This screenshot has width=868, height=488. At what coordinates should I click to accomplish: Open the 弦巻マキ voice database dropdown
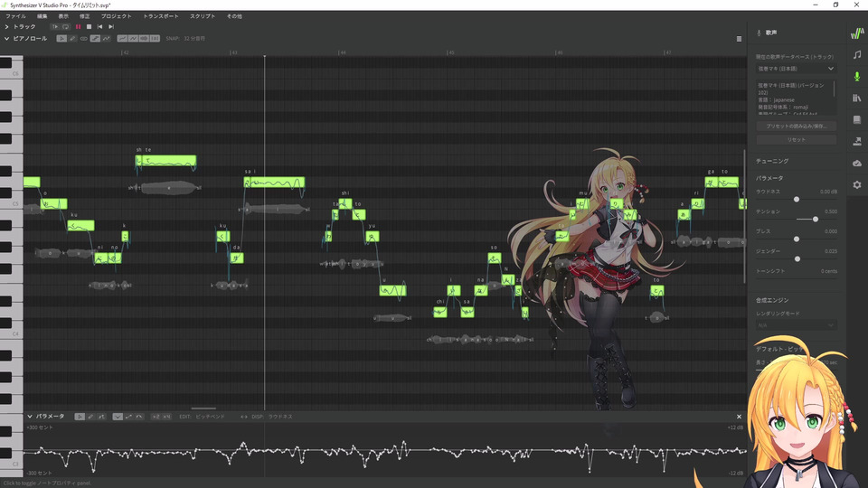796,69
